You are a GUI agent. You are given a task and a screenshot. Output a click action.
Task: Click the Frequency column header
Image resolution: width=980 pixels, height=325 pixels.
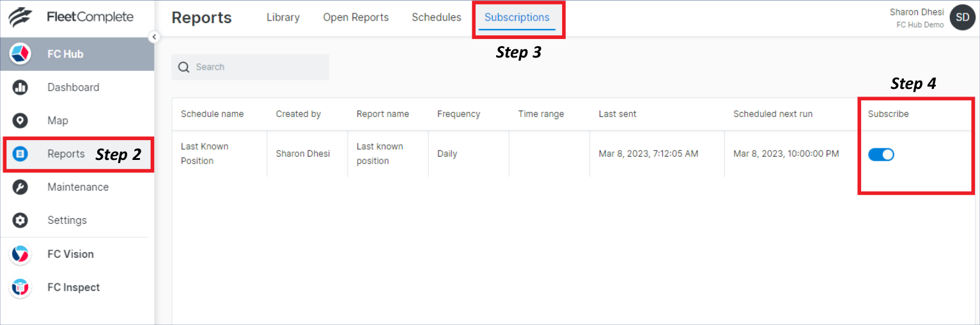coord(458,114)
